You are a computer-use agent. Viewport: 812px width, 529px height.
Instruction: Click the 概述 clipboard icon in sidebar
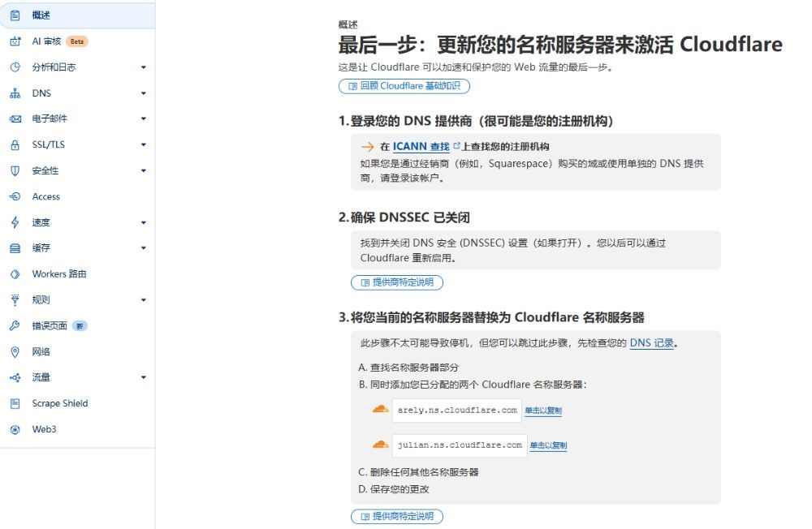click(15, 15)
